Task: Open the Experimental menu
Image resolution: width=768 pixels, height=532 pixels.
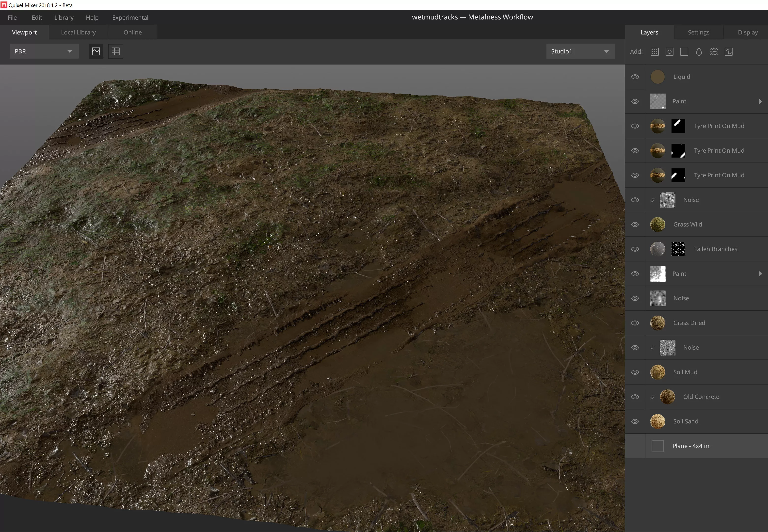Action: point(130,17)
